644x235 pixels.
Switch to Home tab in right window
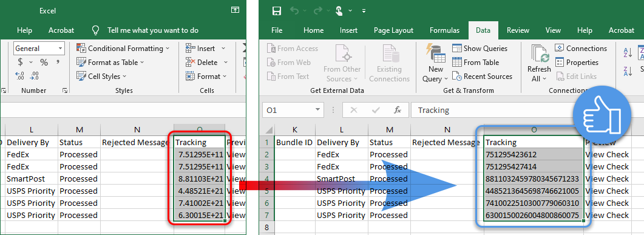tap(313, 30)
